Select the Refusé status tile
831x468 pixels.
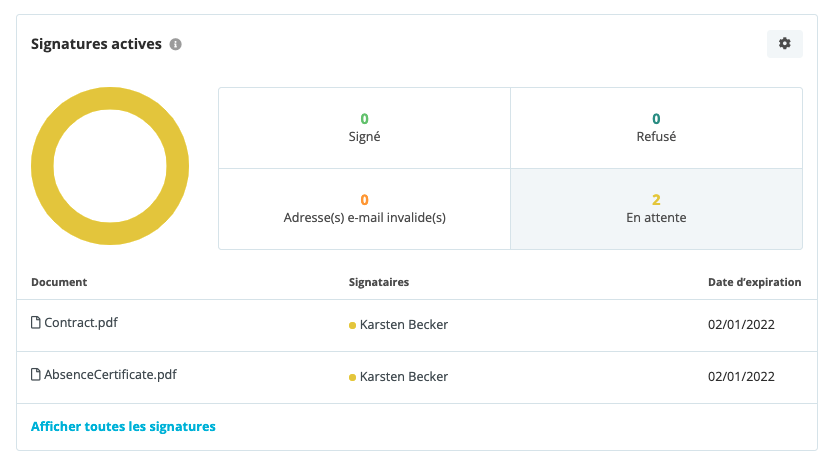[656, 128]
